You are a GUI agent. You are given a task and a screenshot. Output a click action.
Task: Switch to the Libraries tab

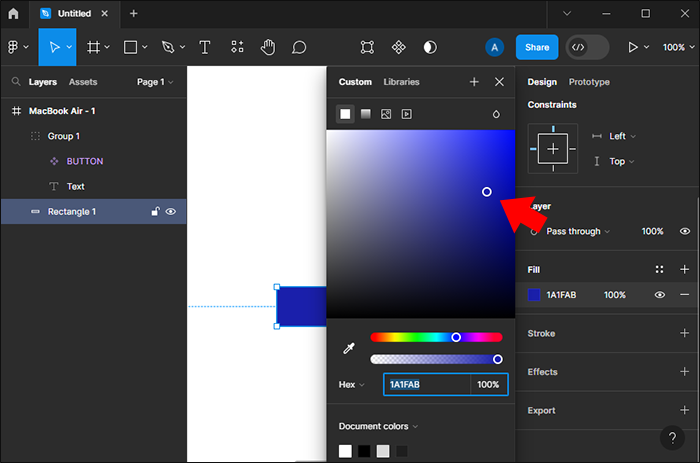click(x=401, y=82)
